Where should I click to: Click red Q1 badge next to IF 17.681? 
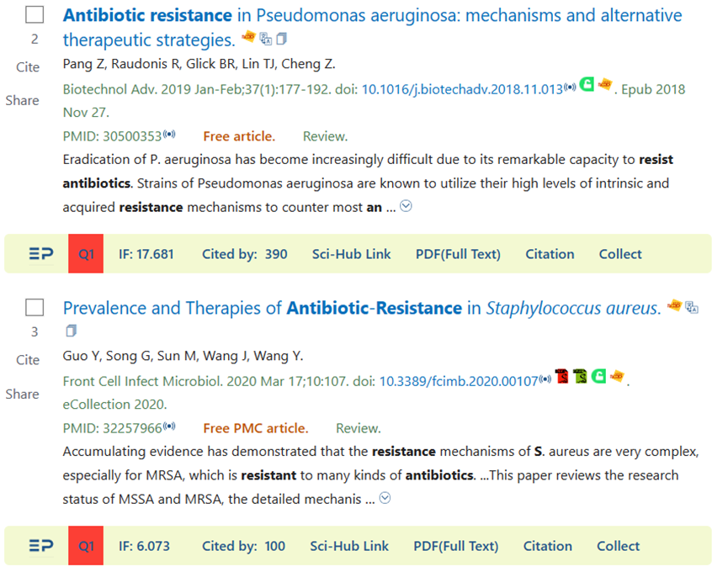[x=86, y=254]
